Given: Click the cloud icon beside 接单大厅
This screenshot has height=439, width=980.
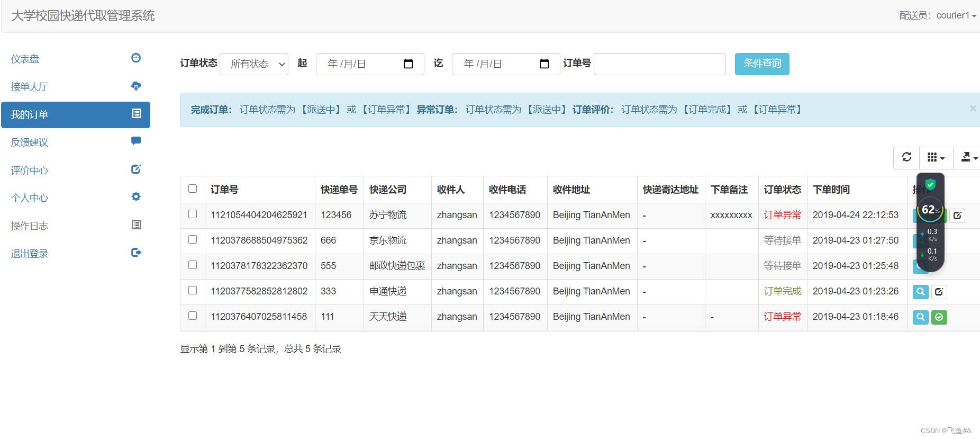Looking at the screenshot, I should coord(136,86).
